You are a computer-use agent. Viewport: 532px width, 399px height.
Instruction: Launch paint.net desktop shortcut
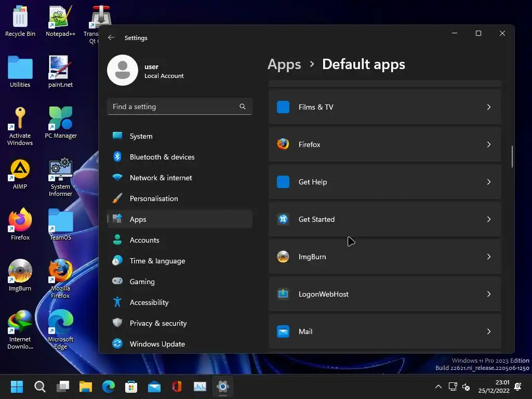point(60,72)
